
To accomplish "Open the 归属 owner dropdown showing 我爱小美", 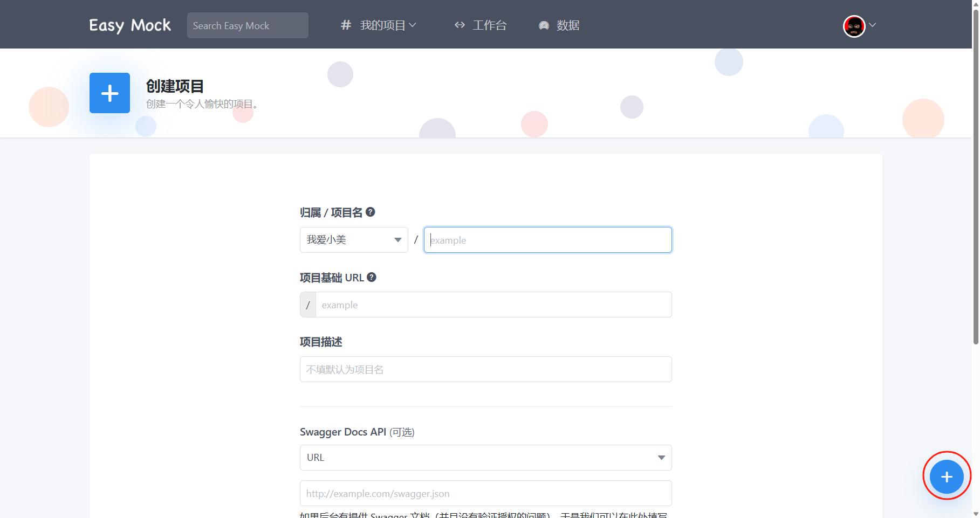I will click(353, 239).
